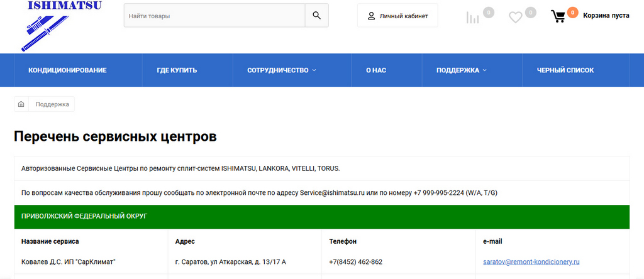Click the ПРИВОЛЖСКИЙ ФЕДЕРАЛЬНЫЙ ОКРУГ green header
The height and width of the screenshot is (279, 644).
point(321,217)
